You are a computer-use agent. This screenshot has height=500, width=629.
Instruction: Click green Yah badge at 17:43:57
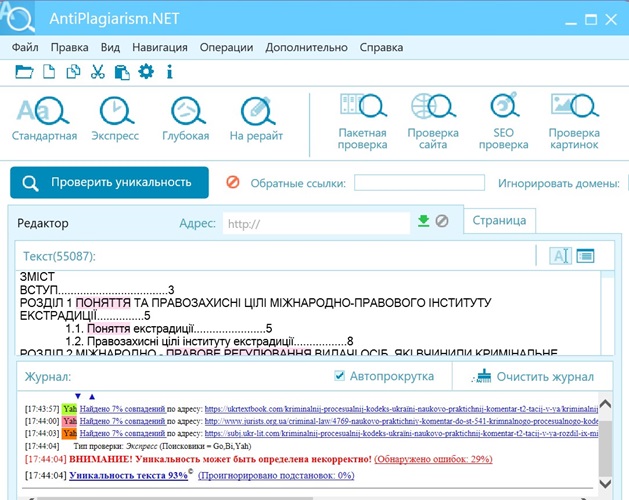(x=69, y=409)
